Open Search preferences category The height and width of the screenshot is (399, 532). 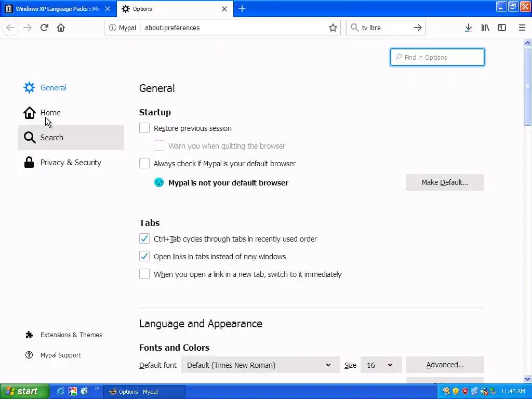tap(71, 137)
